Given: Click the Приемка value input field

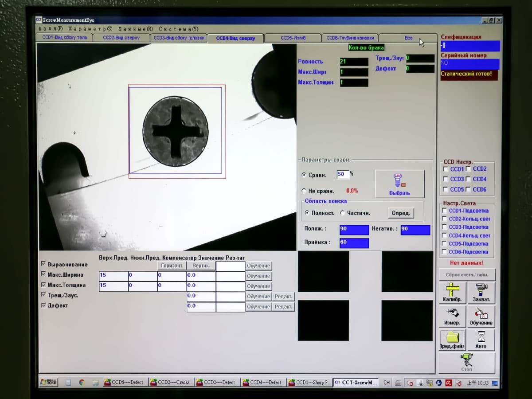Looking at the screenshot, I should (353, 243).
